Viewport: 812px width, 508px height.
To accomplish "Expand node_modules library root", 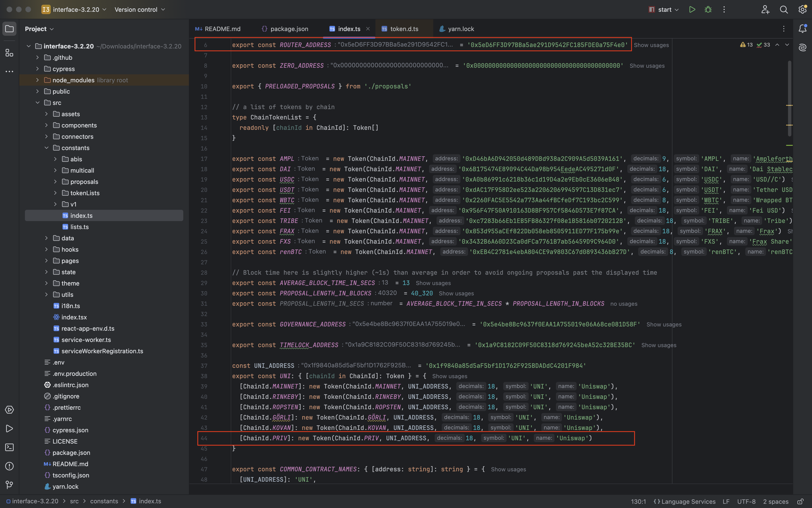I will tap(38, 80).
